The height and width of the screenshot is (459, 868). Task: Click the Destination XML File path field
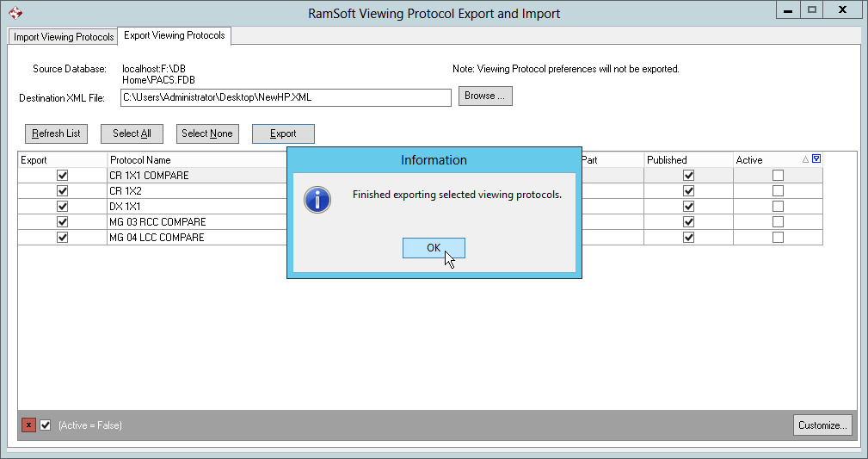coord(285,97)
